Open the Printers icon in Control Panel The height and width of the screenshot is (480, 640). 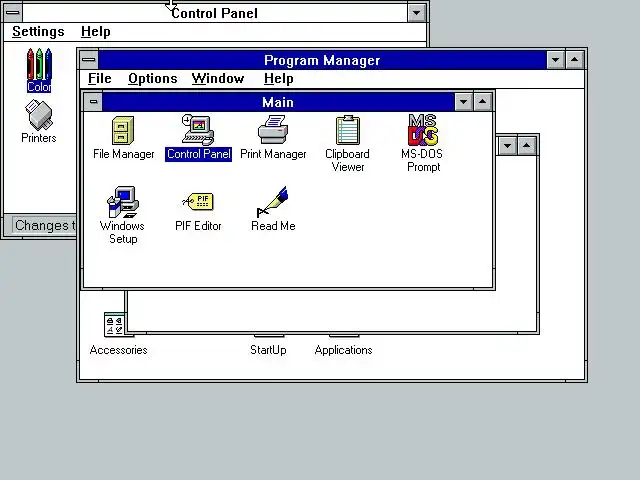point(39,116)
